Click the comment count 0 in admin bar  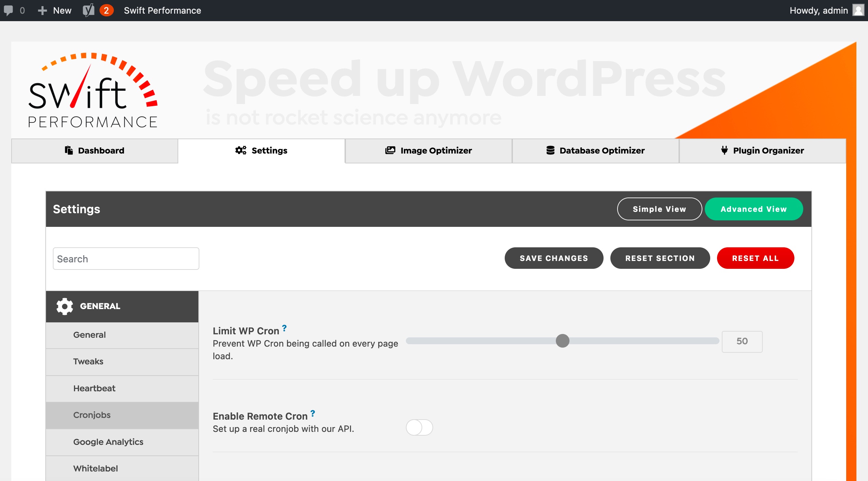[22, 11]
